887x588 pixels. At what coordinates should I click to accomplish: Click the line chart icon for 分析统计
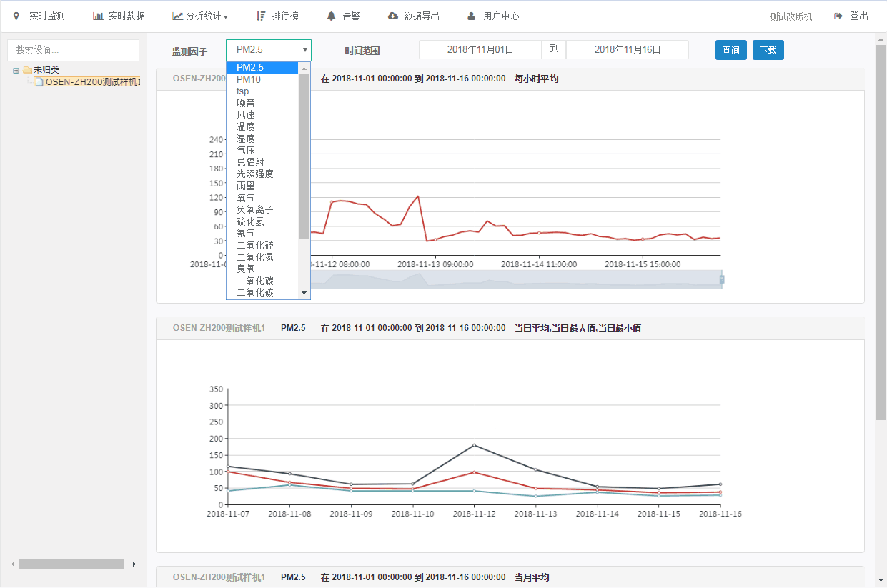pos(177,16)
